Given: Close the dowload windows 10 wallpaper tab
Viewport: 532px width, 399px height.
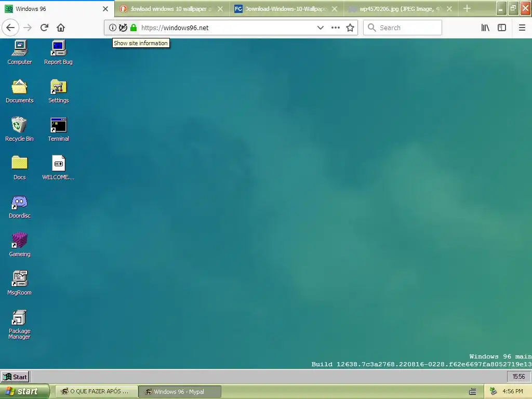Looking at the screenshot, I should (x=220, y=9).
